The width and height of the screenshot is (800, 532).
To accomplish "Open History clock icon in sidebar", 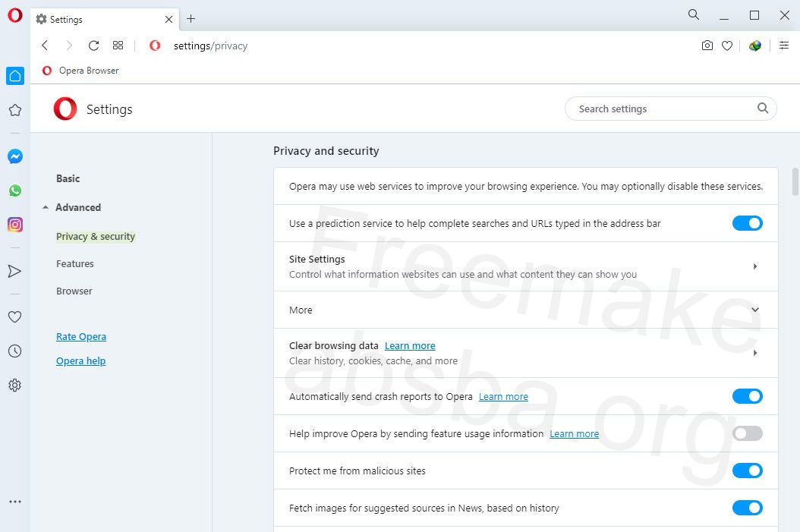I will pyautogui.click(x=14, y=351).
